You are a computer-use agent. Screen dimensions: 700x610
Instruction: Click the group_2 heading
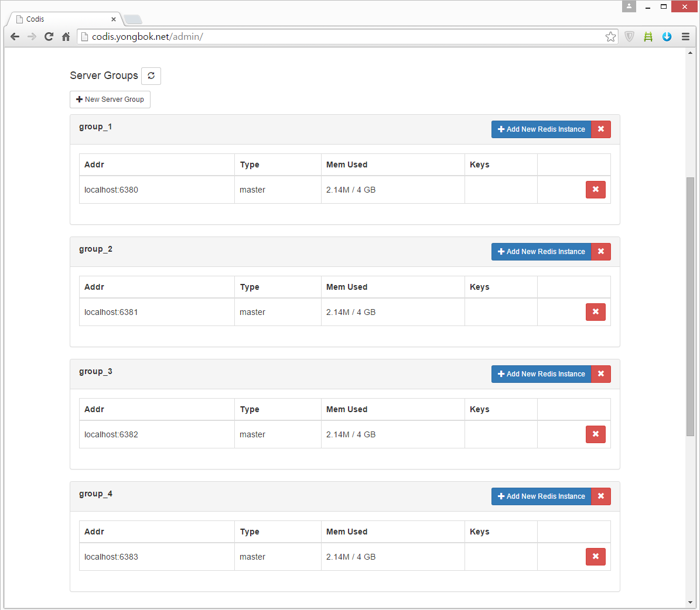click(x=95, y=249)
